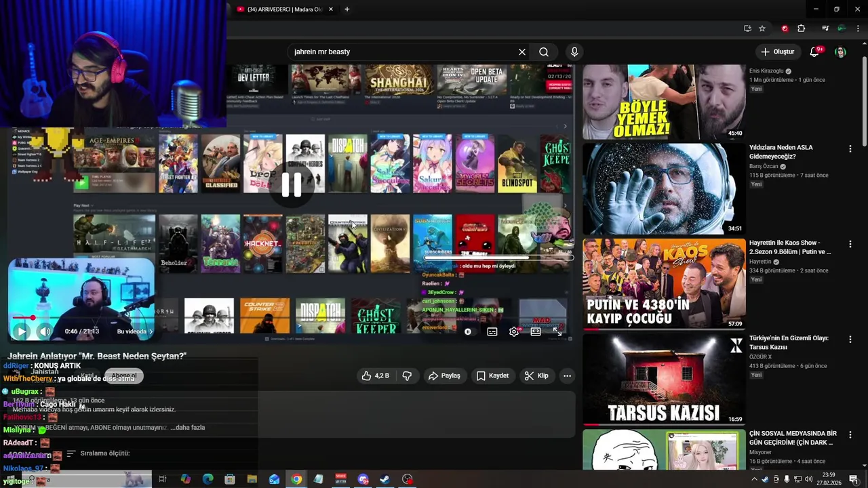Open the ÖZGÜR X channel link
Viewport: 868px width, 488px height.
(x=761, y=357)
